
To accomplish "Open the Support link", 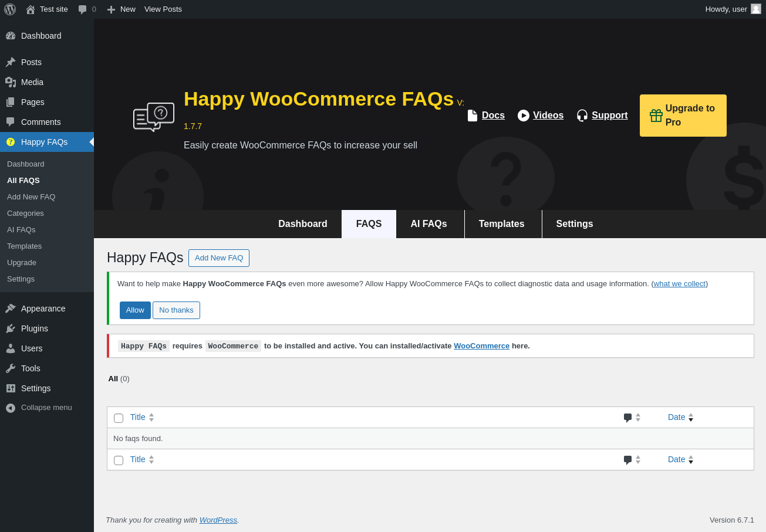I will [x=610, y=116].
